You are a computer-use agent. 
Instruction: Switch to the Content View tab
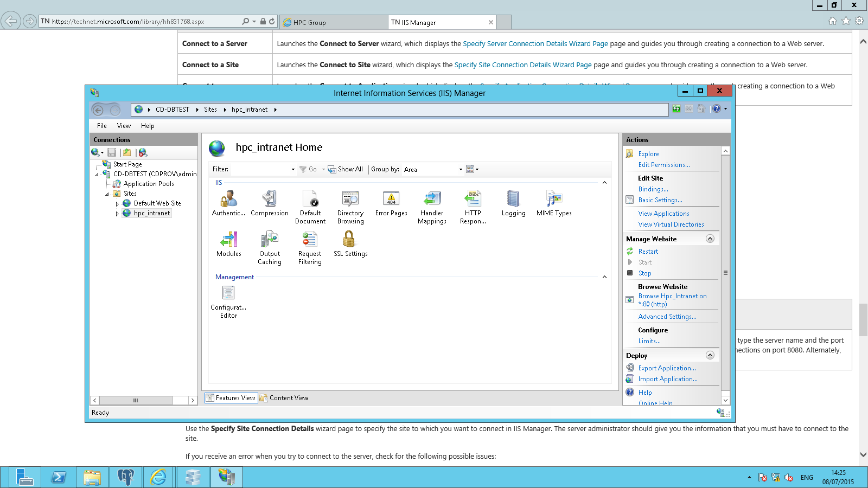284,398
